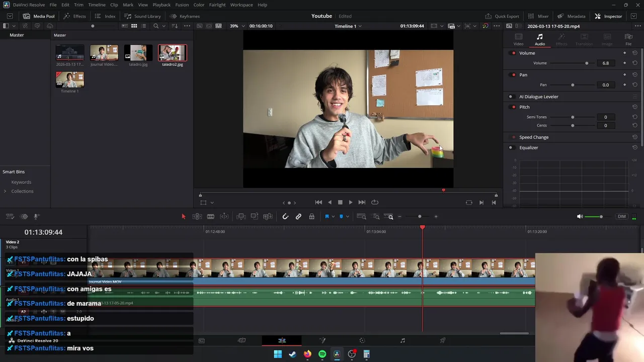Reset the Pitch section with its reset icon
Screen dimensions: 644x362
635,107
